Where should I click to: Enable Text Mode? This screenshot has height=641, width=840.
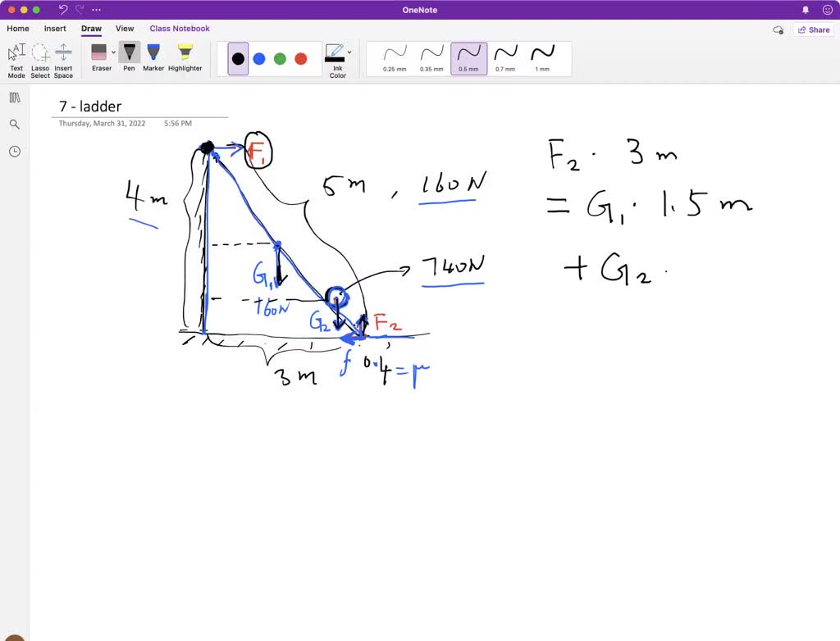16,57
